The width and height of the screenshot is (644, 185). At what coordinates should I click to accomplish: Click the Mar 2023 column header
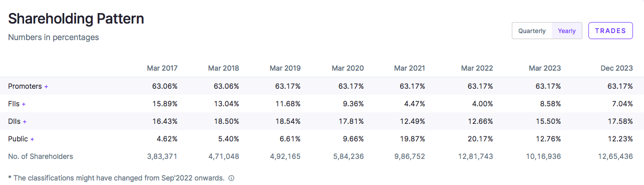pyautogui.click(x=545, y=68)
